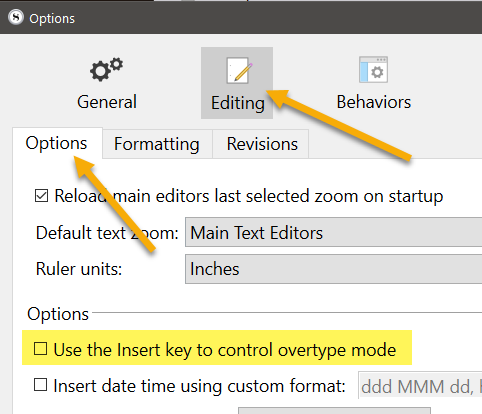The image size is (482, 414).
Task: Open the General gears settings section
Action: [x=107, y=83]
